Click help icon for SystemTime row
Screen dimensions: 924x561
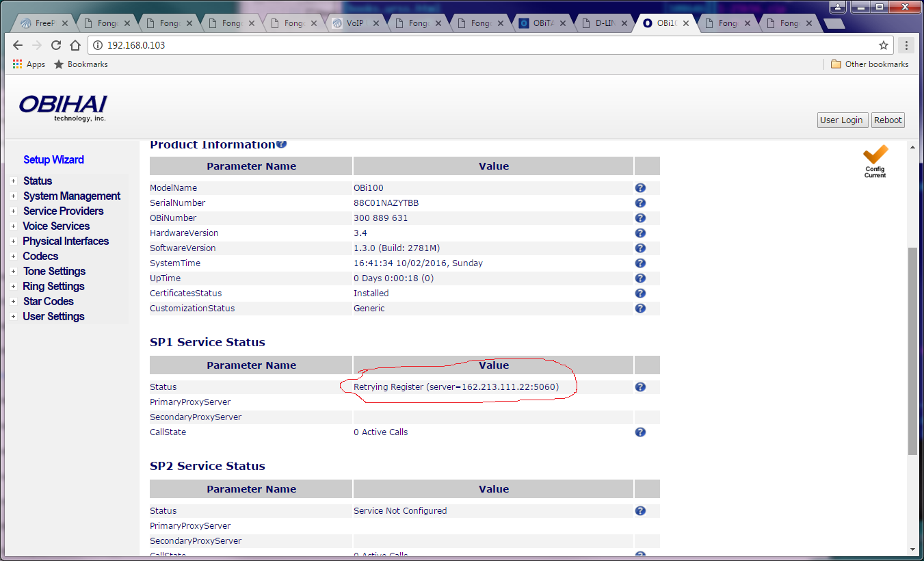(x=640, y=263)
